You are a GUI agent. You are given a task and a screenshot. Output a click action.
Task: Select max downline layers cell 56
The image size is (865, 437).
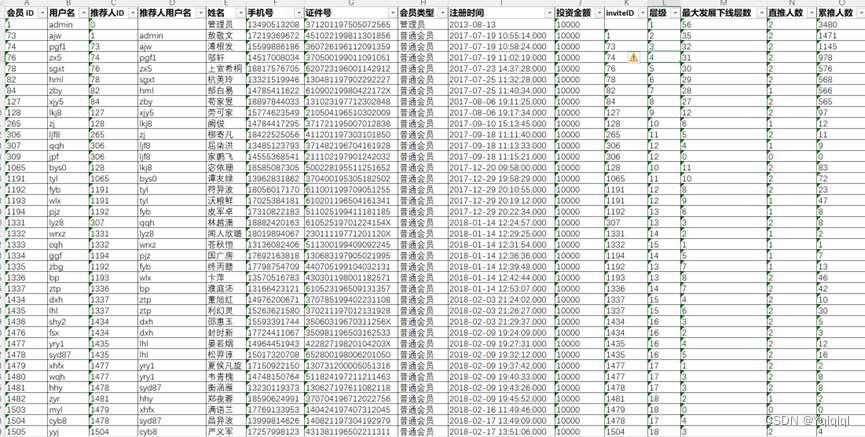coord(723,24)
